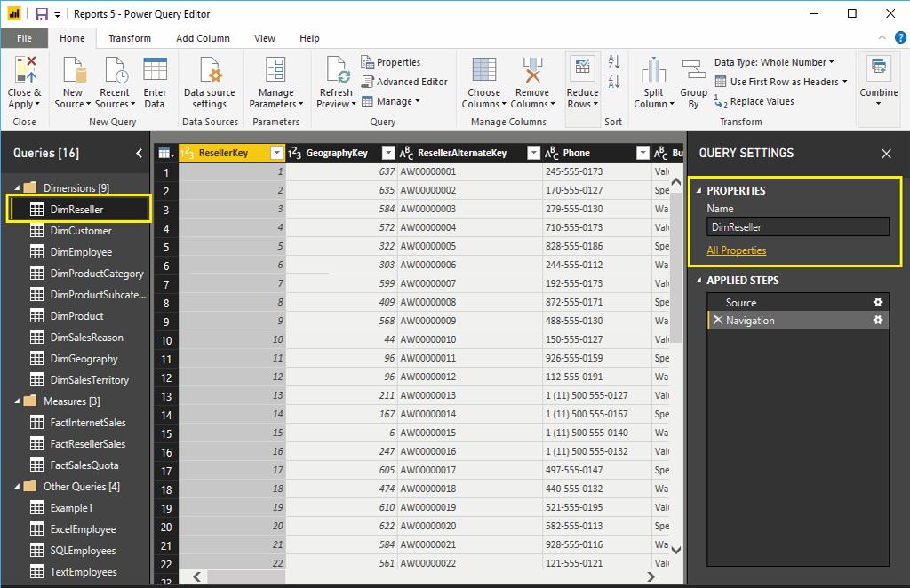The image size is (910, 588).
Task: Click the Choose Columns icon
Action: coord(483,71)
